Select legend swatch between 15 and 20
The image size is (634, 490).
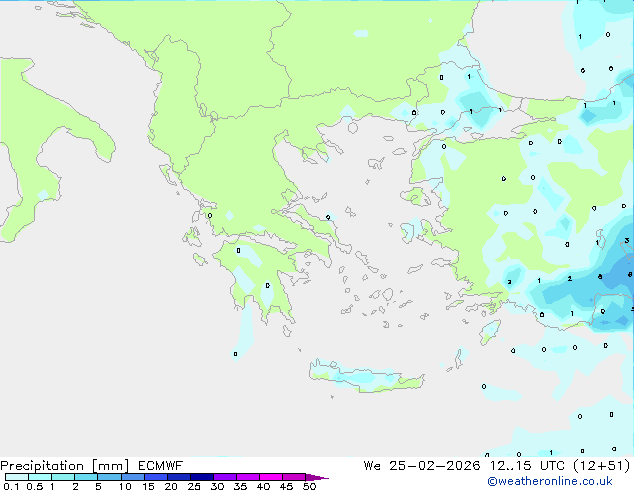[156, 477]
